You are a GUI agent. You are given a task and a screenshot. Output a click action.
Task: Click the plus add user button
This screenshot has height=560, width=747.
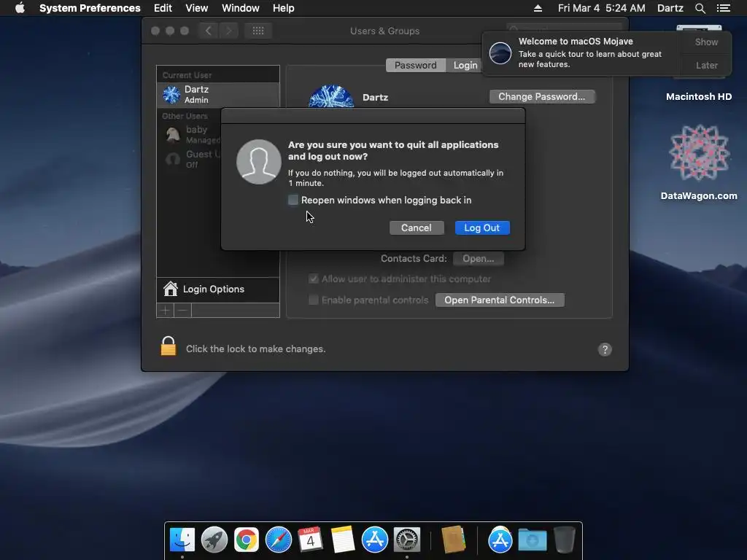tap(166, 311)
